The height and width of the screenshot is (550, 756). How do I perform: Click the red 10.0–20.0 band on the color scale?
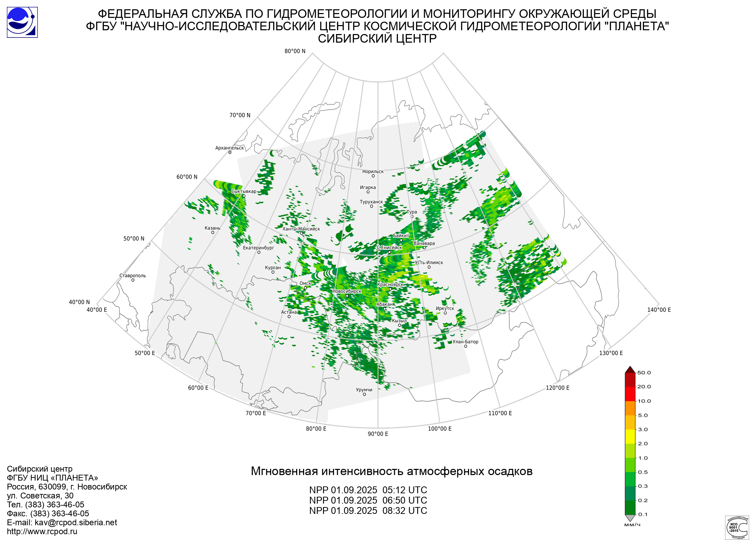coord(630,394)
